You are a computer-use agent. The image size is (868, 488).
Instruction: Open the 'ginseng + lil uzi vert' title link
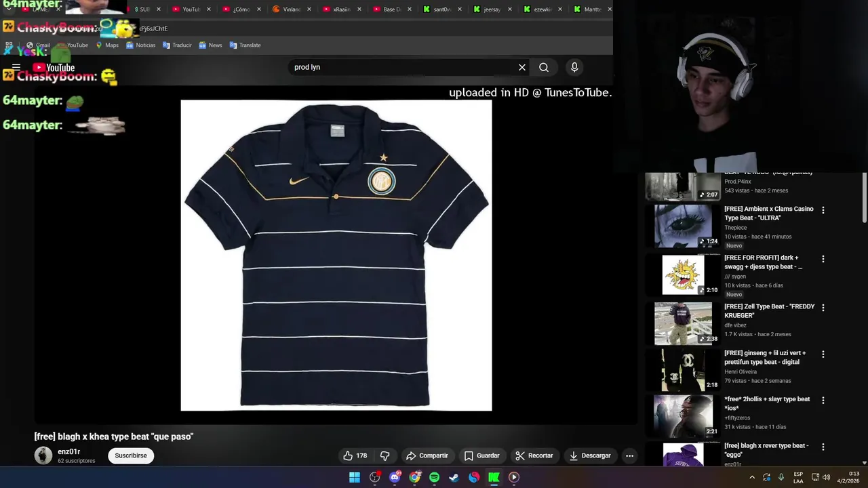click(x=765, y=357)
